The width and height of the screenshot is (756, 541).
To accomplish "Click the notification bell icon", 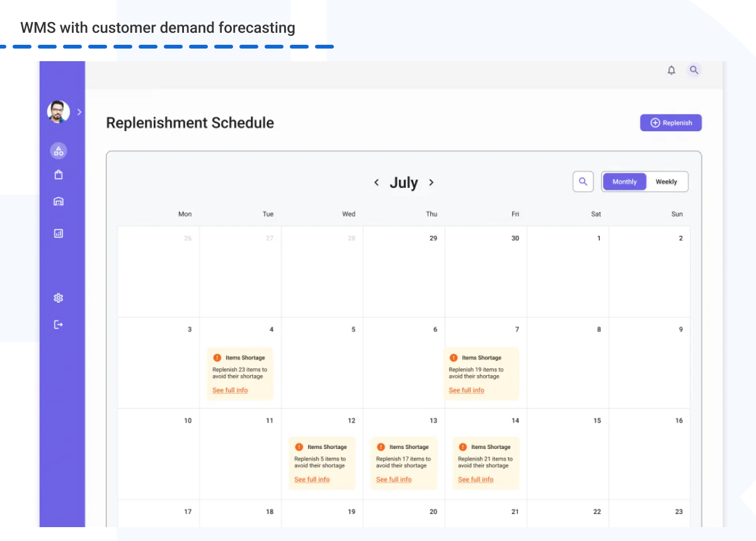I will click(672, 71).
